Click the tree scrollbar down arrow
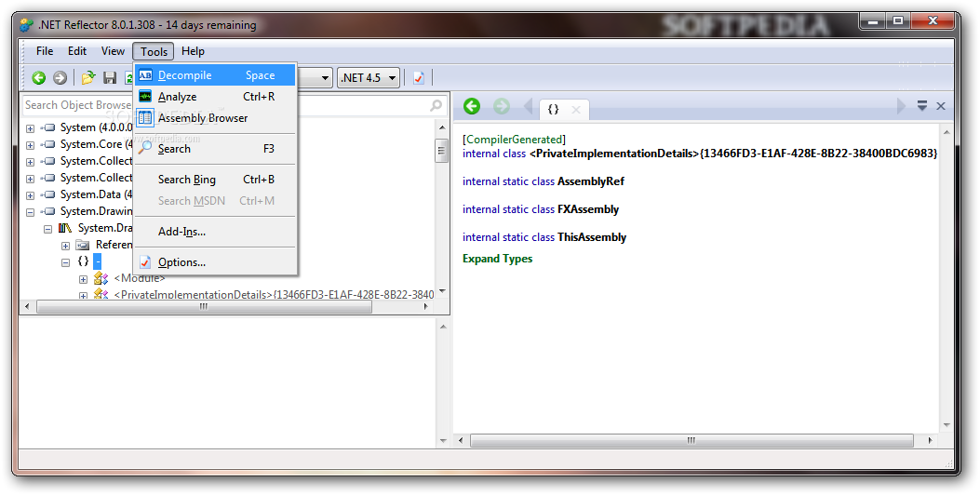The image size is (980, 495). [442, 291]
